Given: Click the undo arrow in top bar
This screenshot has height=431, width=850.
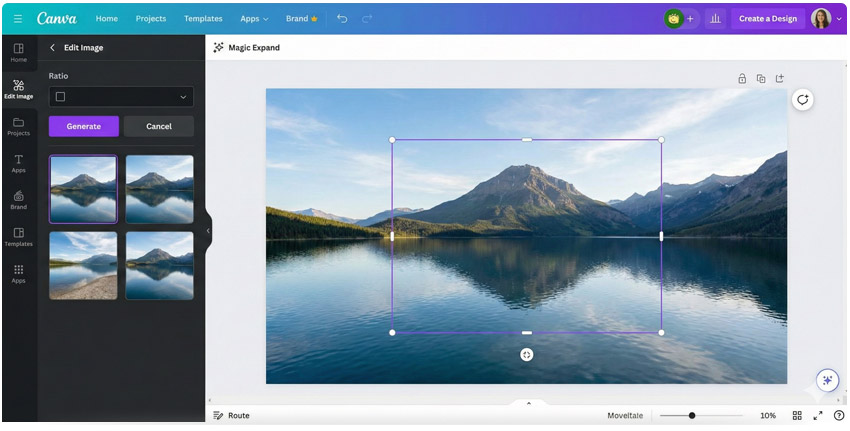Looking at the screenshot, I should click(342, 18).
